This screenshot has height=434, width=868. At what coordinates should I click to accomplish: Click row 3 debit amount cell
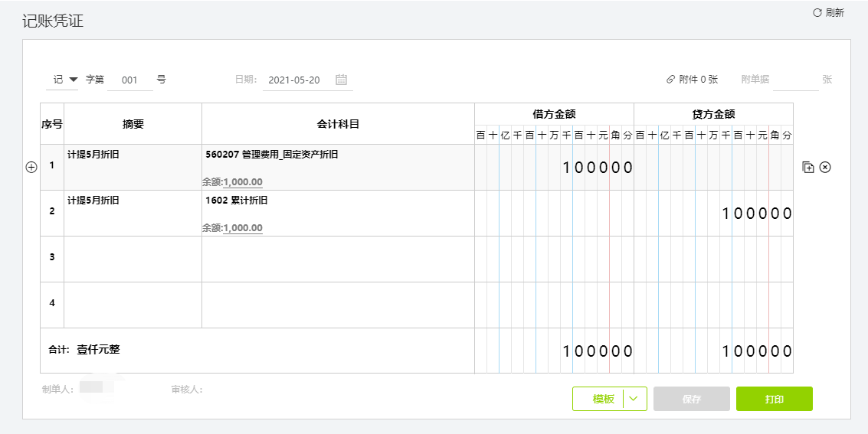[554, 259]
